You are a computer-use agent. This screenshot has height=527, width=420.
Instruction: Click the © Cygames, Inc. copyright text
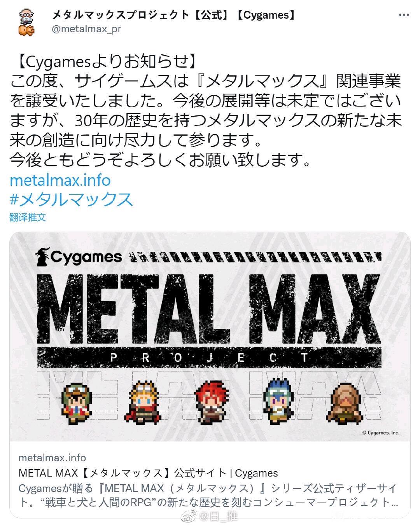pyautogui.click(x=381, y=433)
